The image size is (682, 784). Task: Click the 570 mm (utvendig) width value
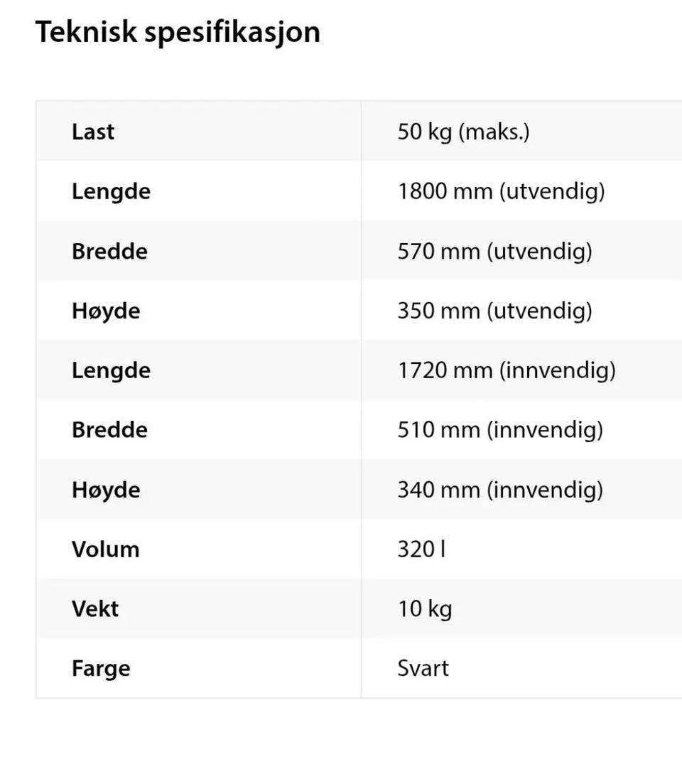(494, 251)
